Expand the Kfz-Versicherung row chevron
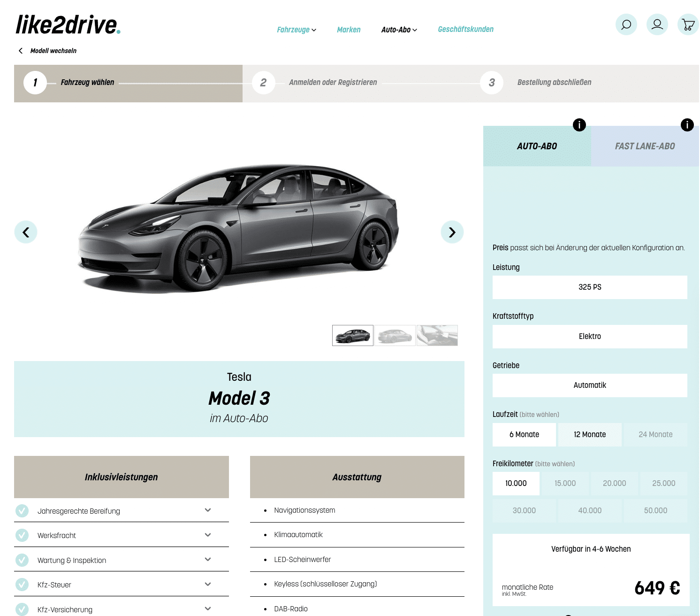Image resolution: width=700 pixels, height=616 pixels. [208, 608]
